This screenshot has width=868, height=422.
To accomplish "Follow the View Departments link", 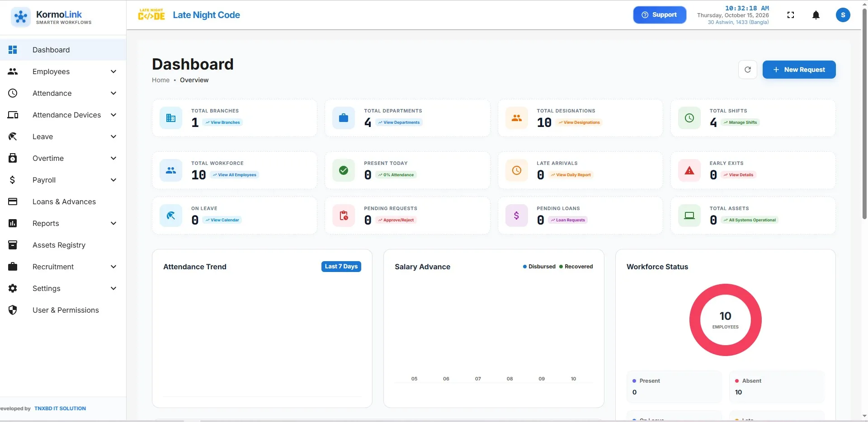I will [399, 122].
